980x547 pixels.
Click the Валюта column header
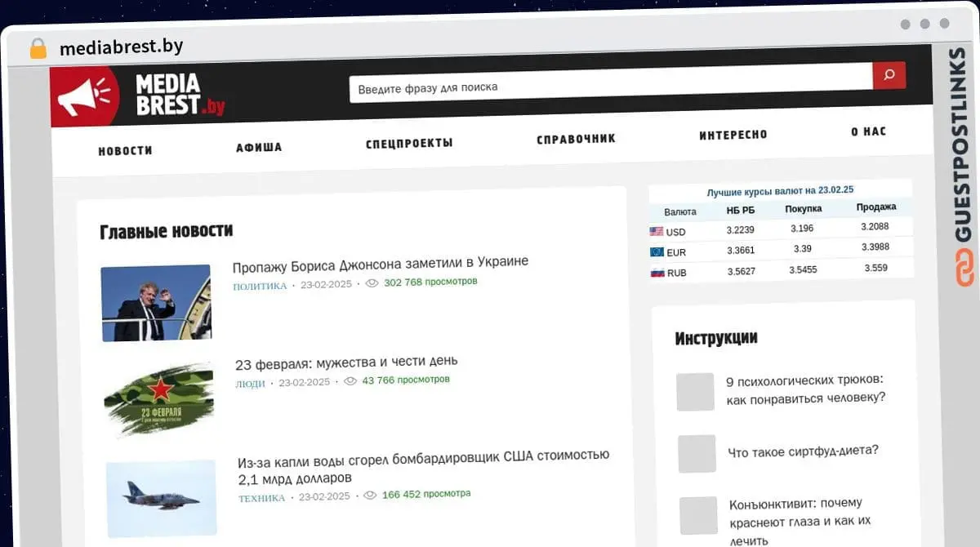click(x=680, y=212)
